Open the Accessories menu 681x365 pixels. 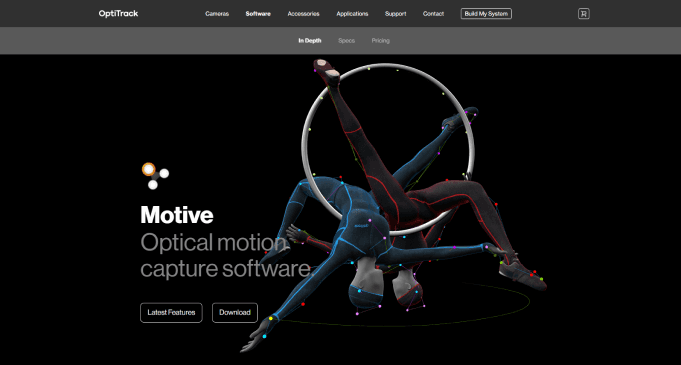click(x=303, y=14)
